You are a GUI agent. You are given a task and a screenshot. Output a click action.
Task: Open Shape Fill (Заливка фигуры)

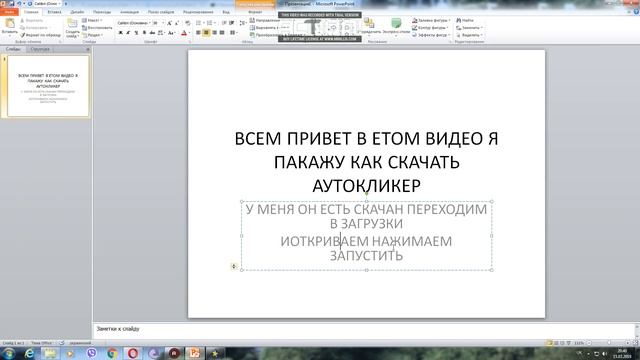[431, 20]
